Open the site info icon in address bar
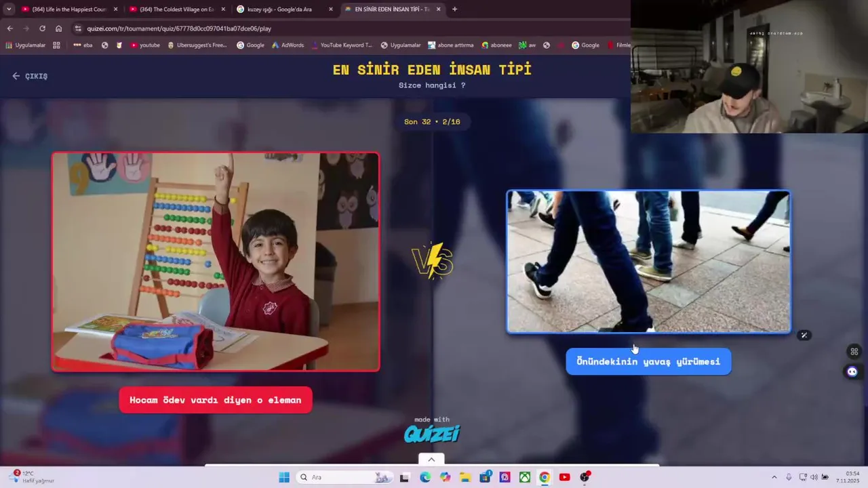The height and width of the screenshot is (488, 868). (78, 28)
